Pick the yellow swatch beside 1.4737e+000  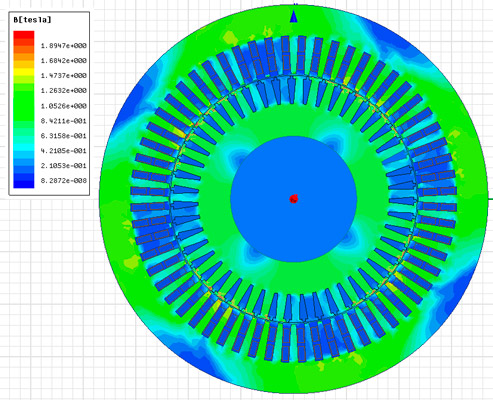(24, 72)
